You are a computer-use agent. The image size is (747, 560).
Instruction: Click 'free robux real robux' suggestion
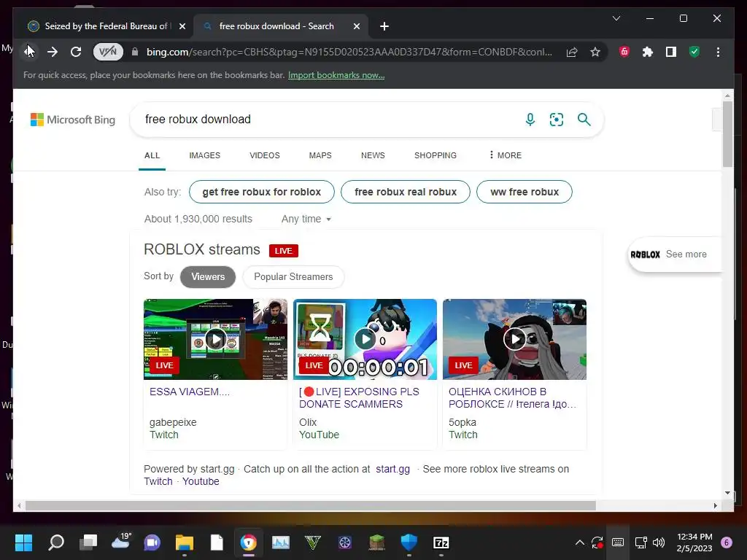pyautogui.click(x=406, y=192)
